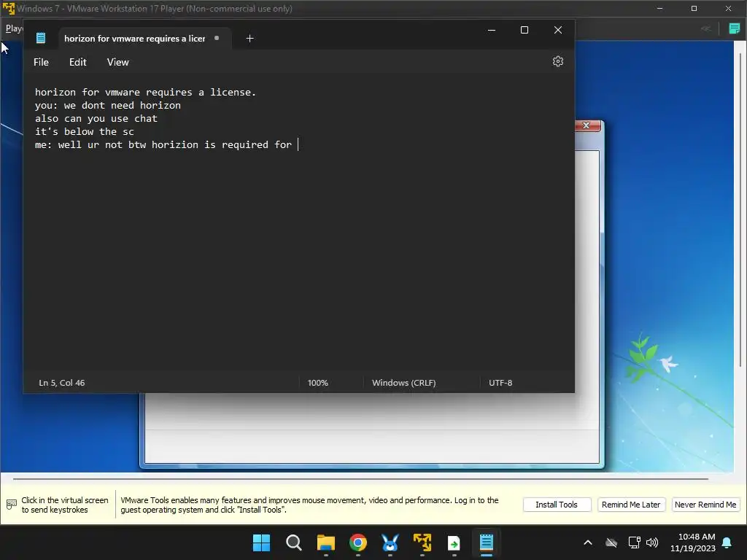
Task: Click the VMware horizontal scrollbar below the VM
Action: tap(360, 478)
